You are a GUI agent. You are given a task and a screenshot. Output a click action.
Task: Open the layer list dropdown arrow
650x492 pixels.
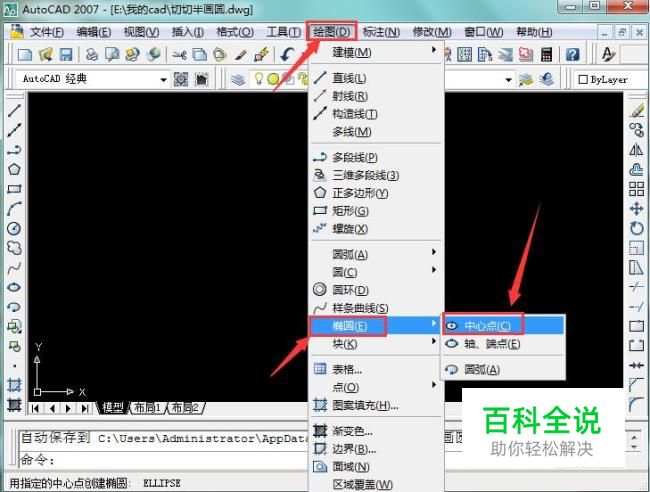click(x=509, y=79)
